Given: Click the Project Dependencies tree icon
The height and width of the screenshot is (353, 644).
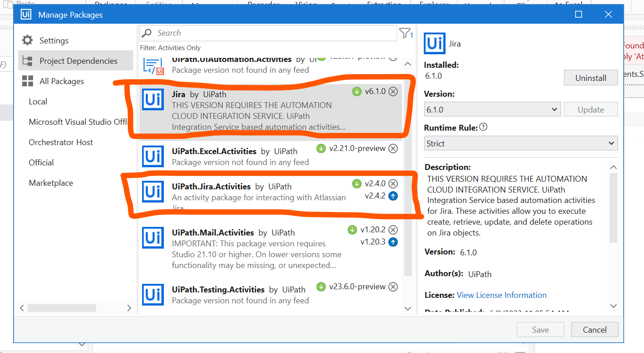Looking at the screenshot, I should [x=28, y=61].
